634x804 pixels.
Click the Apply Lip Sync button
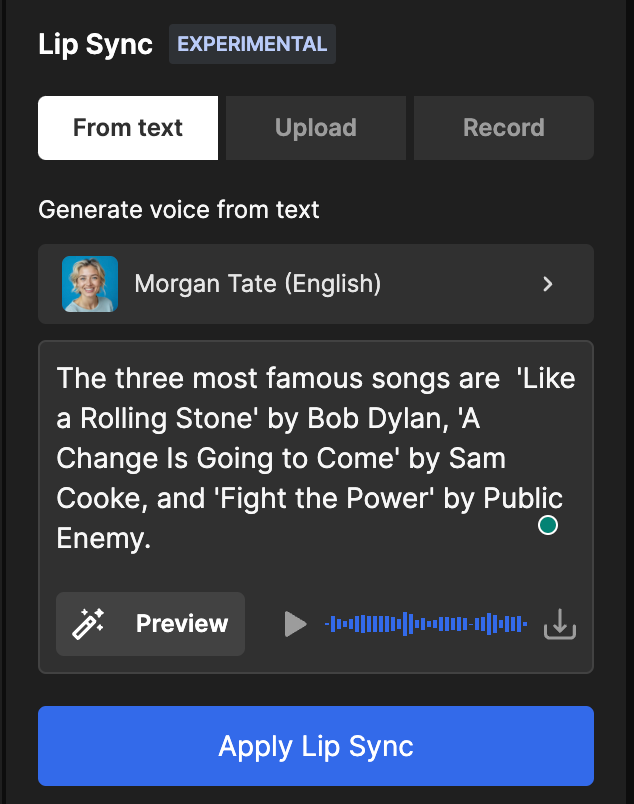tap(316, 746)
